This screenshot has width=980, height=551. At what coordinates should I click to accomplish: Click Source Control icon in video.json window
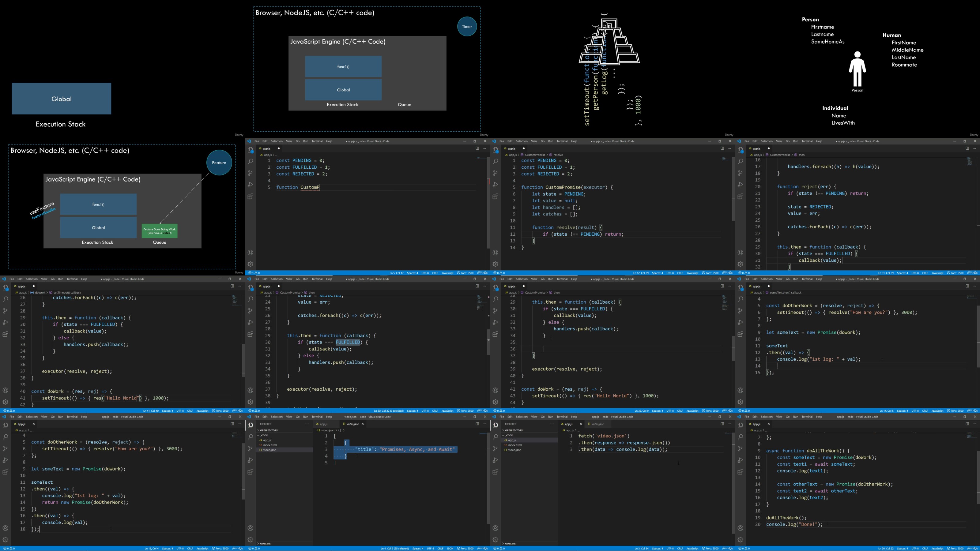(x=250, y=449)
